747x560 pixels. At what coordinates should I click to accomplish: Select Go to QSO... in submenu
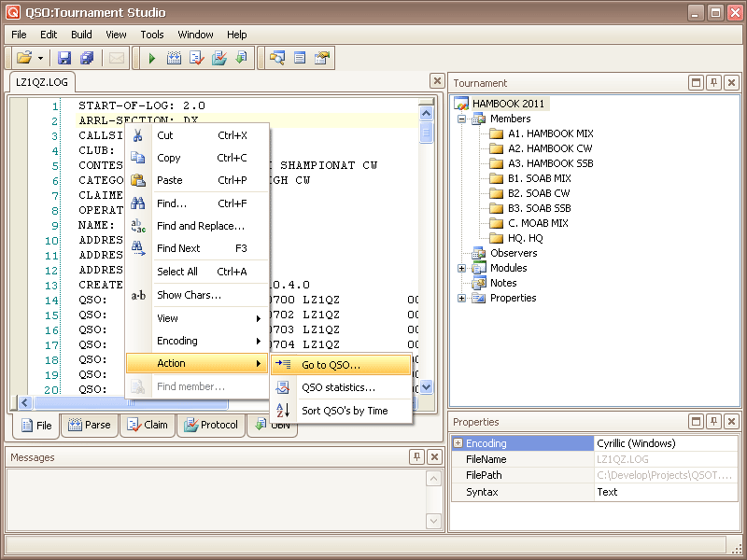pos(331,365)
